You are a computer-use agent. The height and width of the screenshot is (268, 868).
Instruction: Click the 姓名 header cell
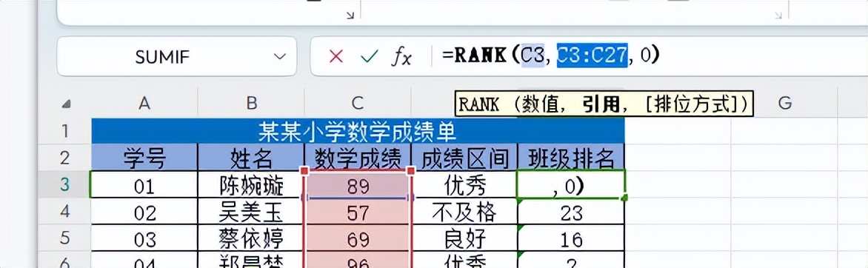pyautogui.click(x=251, y=158)
